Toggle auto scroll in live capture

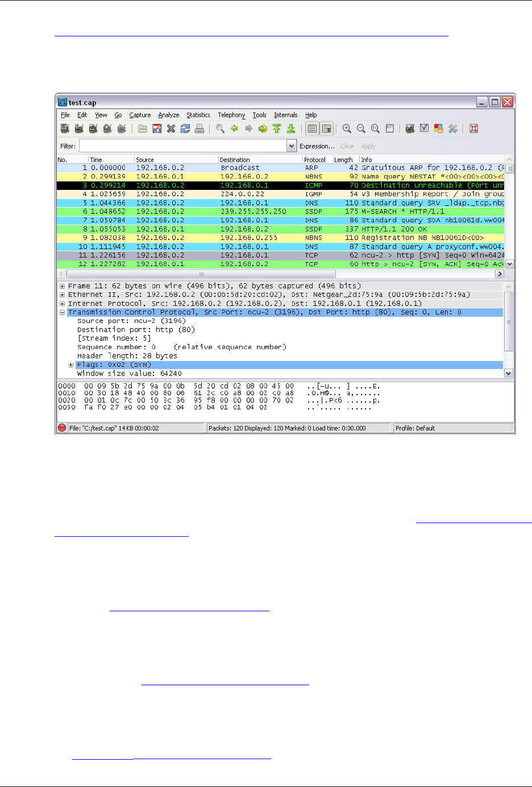(327, 129)
